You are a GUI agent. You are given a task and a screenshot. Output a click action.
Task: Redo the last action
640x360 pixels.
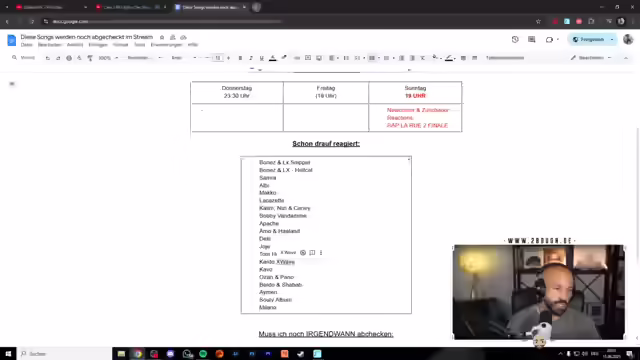58,58
